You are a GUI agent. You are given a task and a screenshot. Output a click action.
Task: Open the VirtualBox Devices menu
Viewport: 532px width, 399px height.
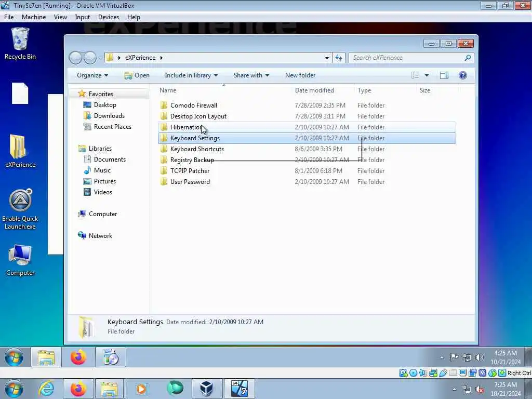coord(109,17)
